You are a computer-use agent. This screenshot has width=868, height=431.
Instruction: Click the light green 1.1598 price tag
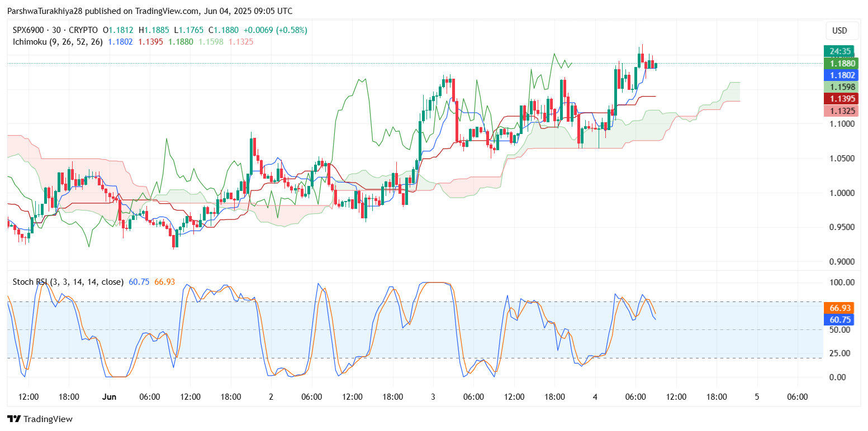[839, 87]
